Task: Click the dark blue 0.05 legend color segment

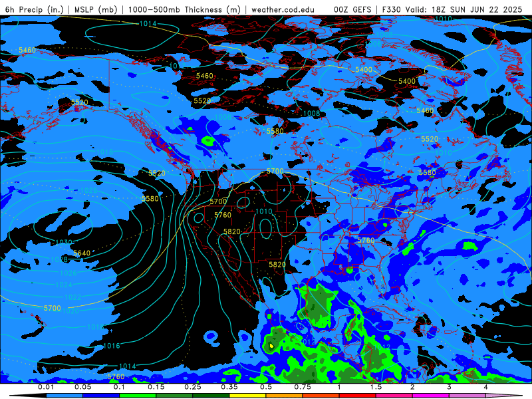Action: click(101, 396)
